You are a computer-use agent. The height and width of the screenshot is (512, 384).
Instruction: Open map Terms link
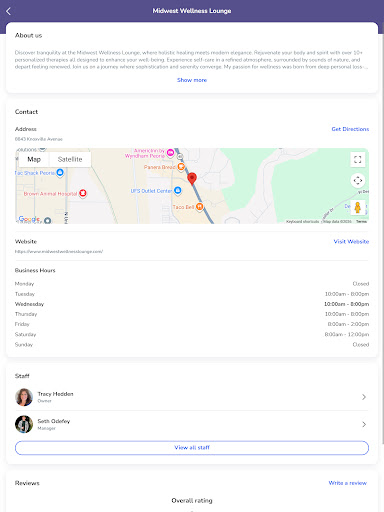click(361, 221)
